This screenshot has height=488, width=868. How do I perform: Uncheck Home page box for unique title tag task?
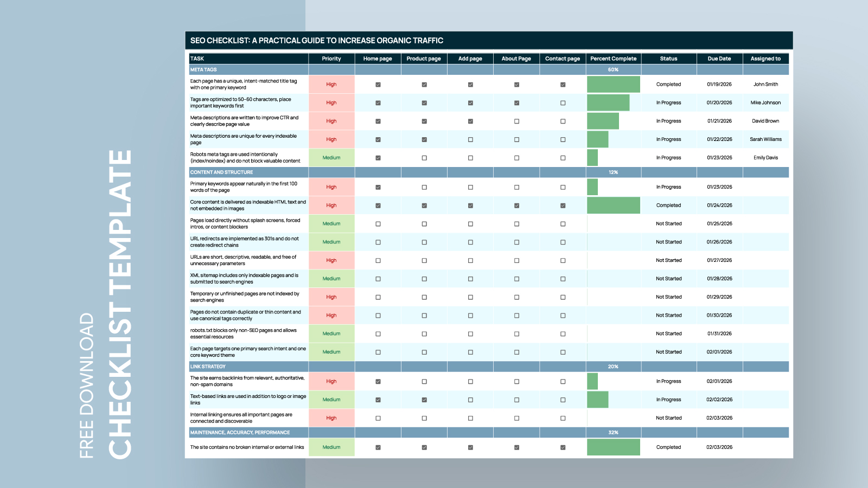click(x=378, y=84)
